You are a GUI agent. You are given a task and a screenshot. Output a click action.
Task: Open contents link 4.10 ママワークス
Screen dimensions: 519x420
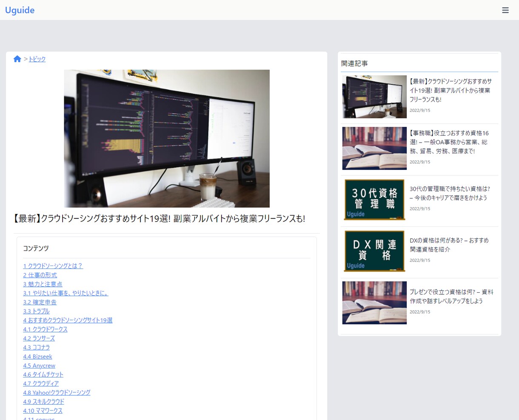(43, 411)
